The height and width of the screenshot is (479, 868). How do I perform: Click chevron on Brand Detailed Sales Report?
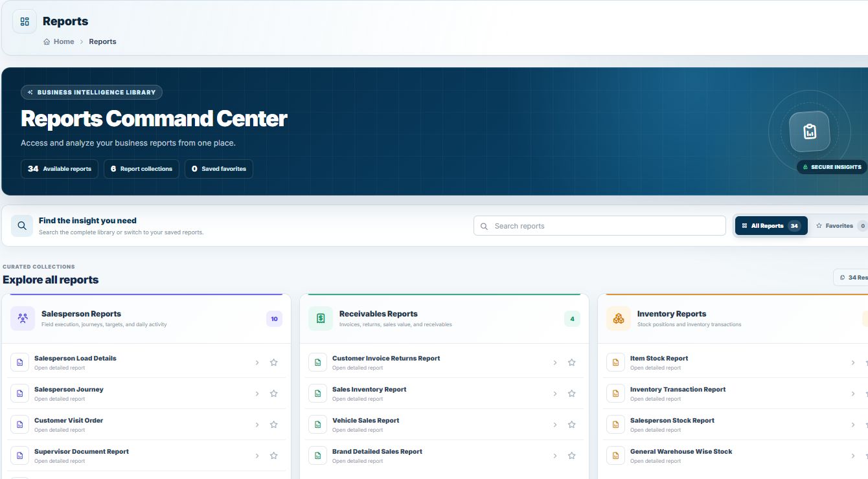(x=555, y=456)
